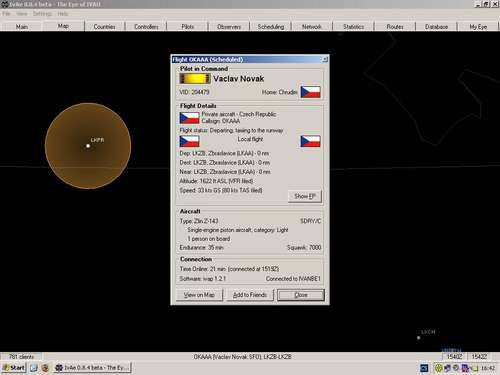The width and height of the screenshot is (500, 375).
Task: Click the Endurance value text
Action: (x=201, y=247)
